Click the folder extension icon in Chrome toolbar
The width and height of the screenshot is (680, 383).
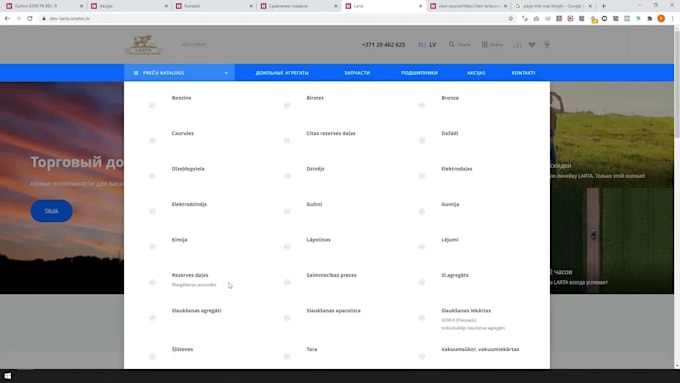[x=594, y=19]
